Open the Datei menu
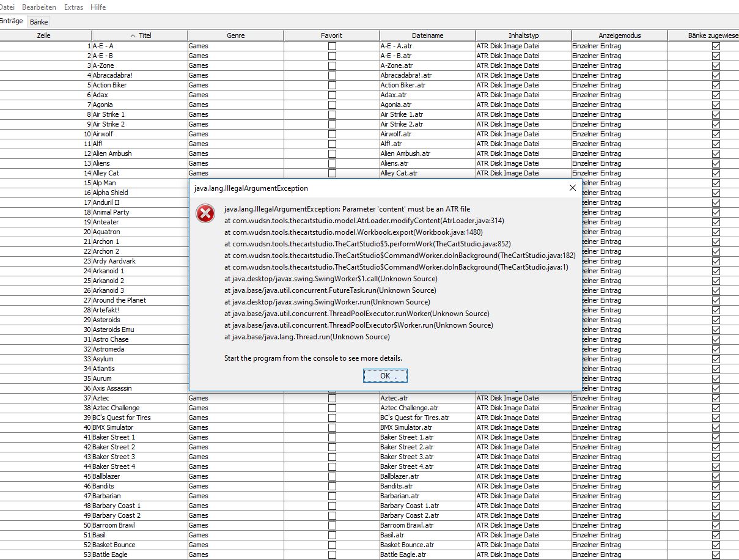This screenshot has height=560, width=739. [7, 7]
